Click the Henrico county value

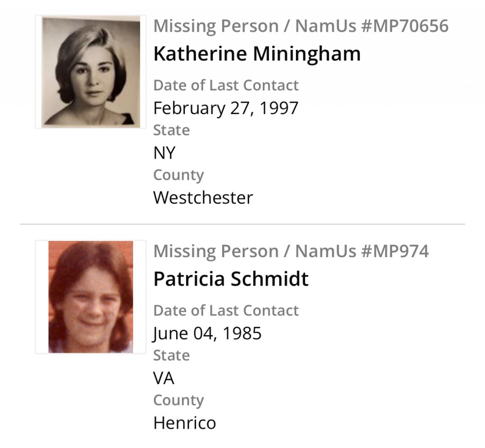[184, 422]
